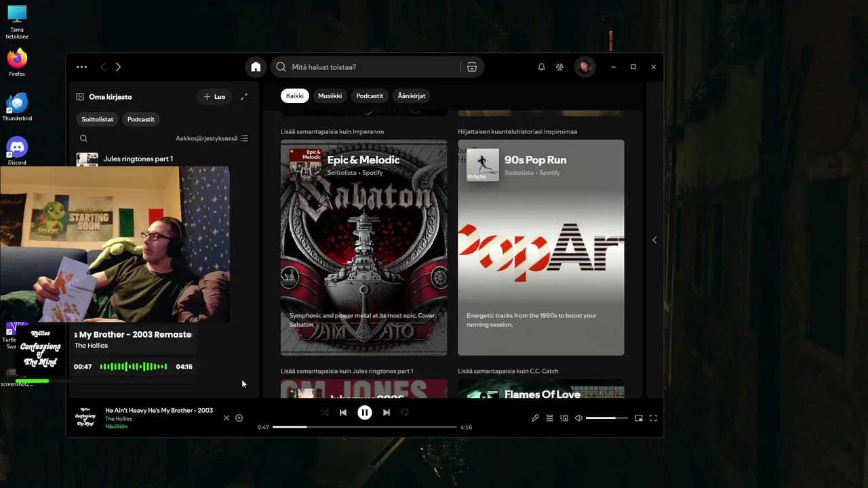
Task: Select the Podcastit tab in main content
Action: tap(370, 96)
